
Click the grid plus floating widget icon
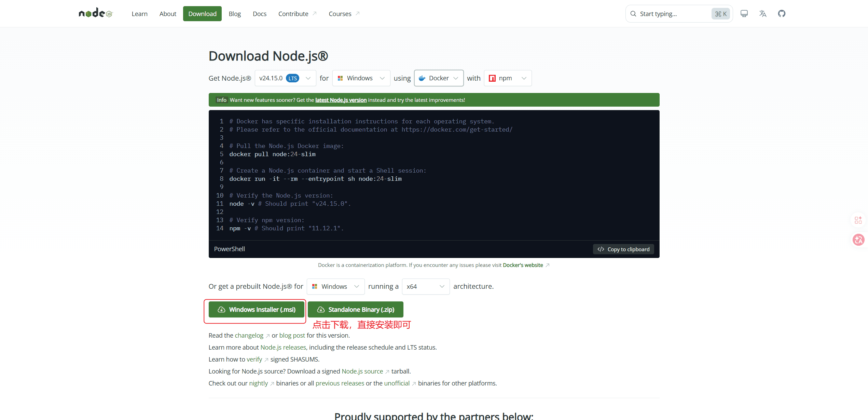(x=858, y=220)
